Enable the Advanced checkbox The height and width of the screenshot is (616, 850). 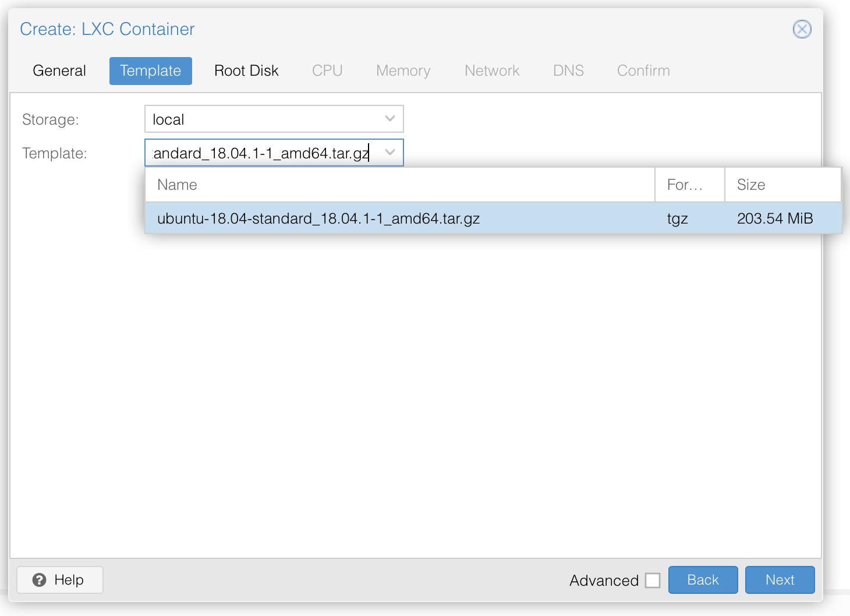pyautogui.click(x=653, y=580)
